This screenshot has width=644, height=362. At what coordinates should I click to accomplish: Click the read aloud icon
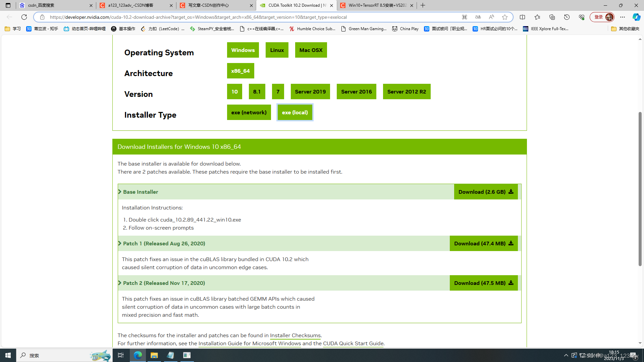tap(491, 17)
